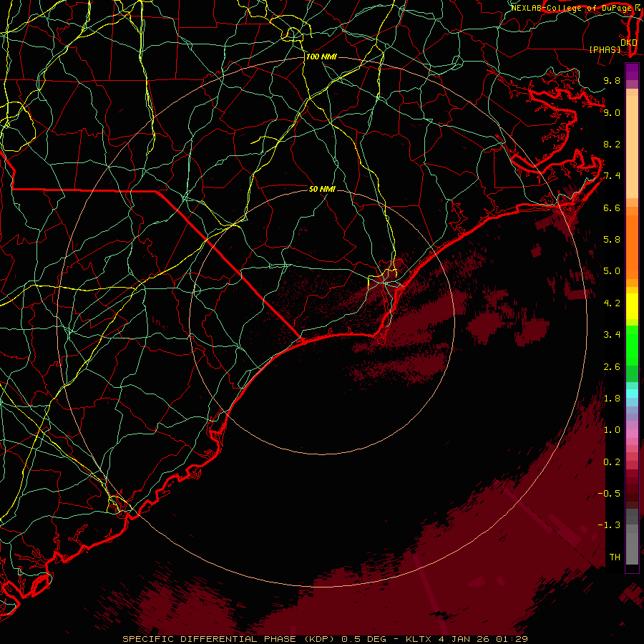Click the bright green segment of the color bar

click(632, 345)
